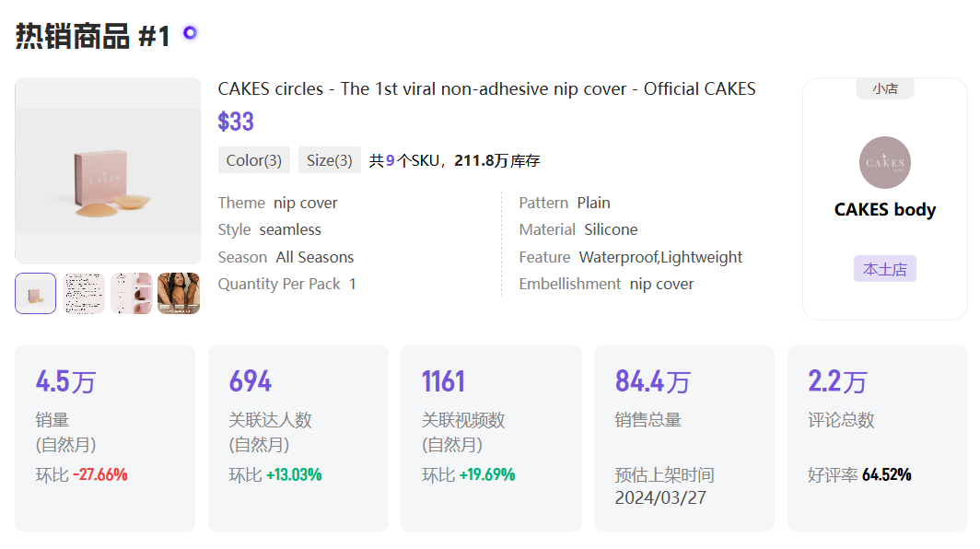The height and width of the screenshot is (549, 980).
Task: Click the 2.2万 评论总数 figure
Action: pyautogui.click(x=837, y=381)
